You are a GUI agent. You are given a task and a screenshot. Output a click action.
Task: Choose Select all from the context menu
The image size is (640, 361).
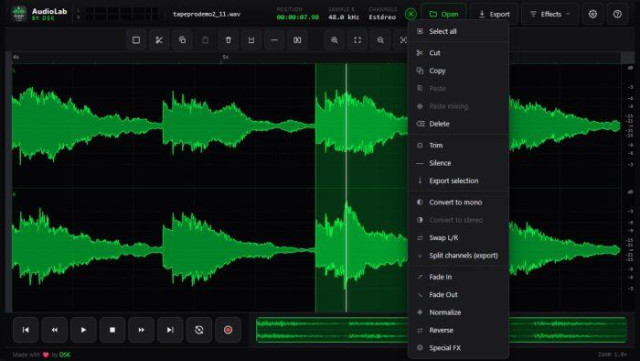(x=458, y=31)
